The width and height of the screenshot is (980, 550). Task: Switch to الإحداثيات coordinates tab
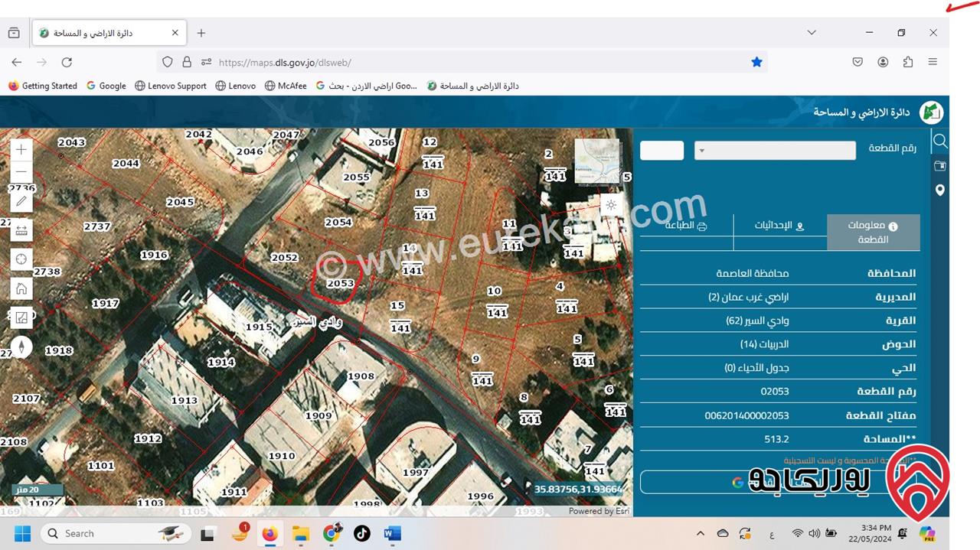click(x=779, y=226)
